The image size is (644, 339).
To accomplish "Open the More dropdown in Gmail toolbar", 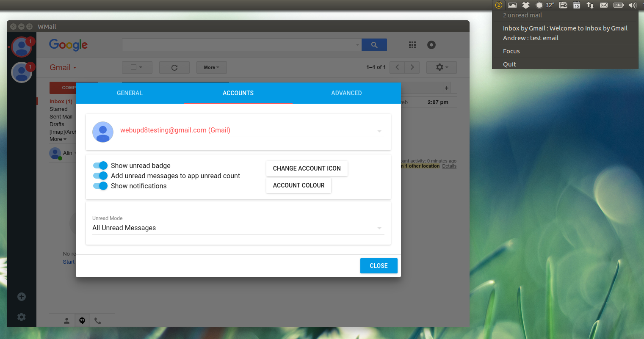I will [211, 67].
